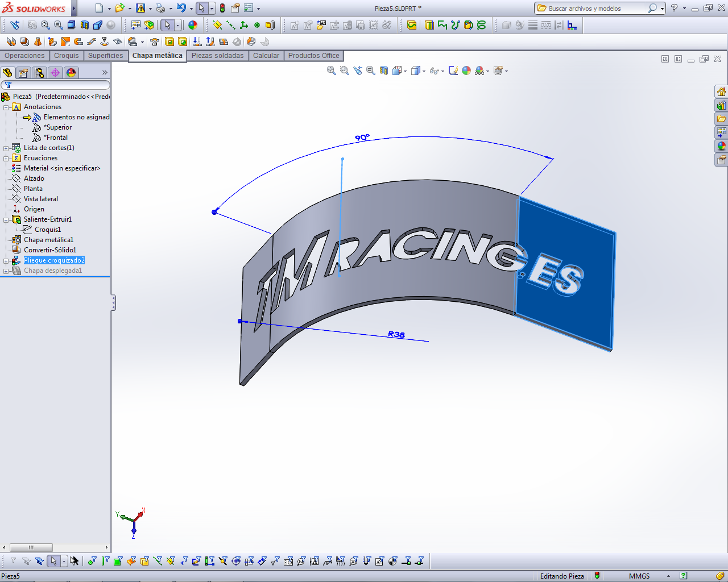Select the Origen tree item

pos(34,209)
